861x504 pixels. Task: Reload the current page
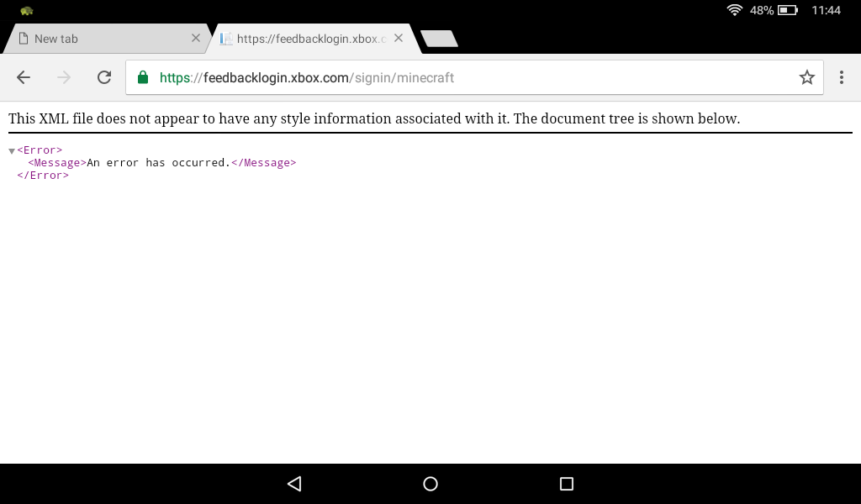click(103, 77)
